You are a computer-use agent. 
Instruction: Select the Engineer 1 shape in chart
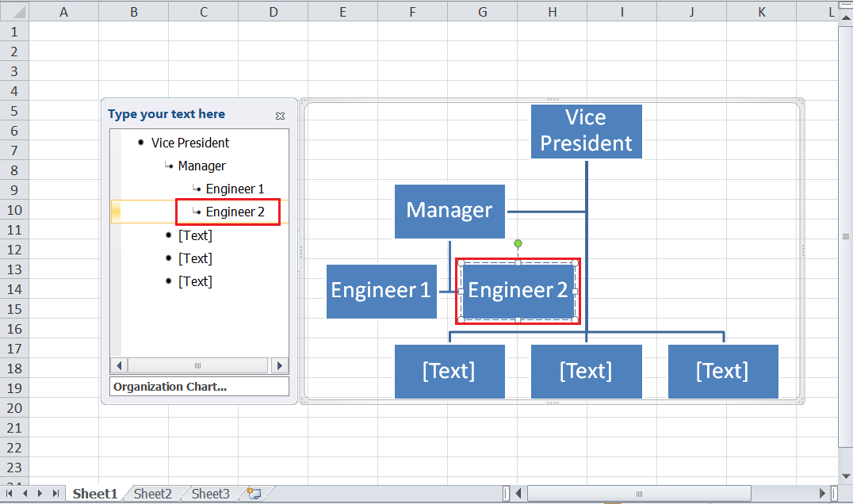pyautogui.click(x=381, y=292)
